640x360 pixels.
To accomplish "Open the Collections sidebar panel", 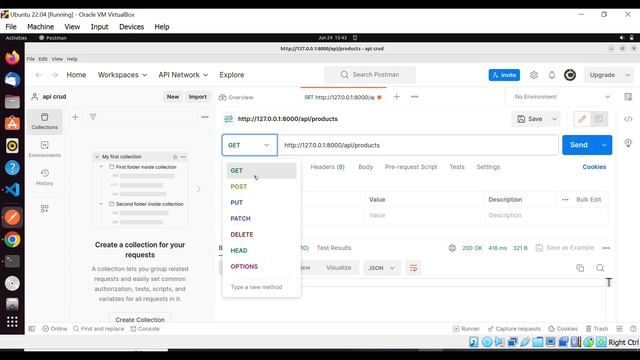I will [44, 121].
